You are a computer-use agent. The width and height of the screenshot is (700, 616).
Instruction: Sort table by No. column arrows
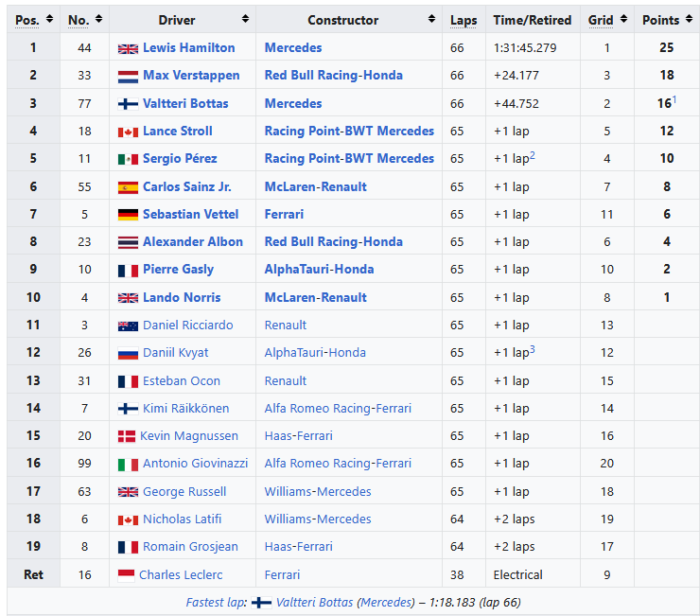[x=98, y=19]
